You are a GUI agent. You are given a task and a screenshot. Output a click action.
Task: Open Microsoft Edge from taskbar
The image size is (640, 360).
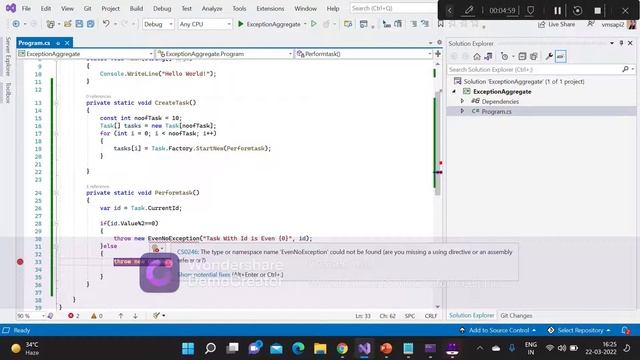point(298,349)
